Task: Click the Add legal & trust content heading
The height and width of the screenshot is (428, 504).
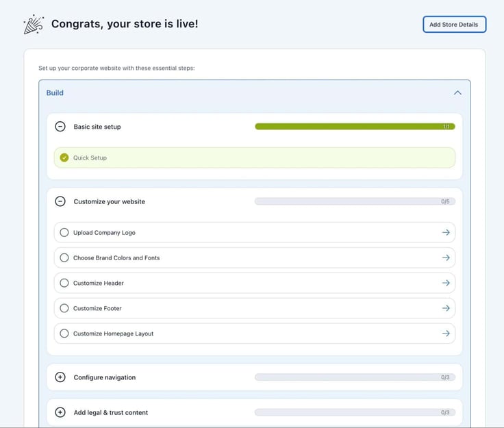Action: click(x=111, y=412)
